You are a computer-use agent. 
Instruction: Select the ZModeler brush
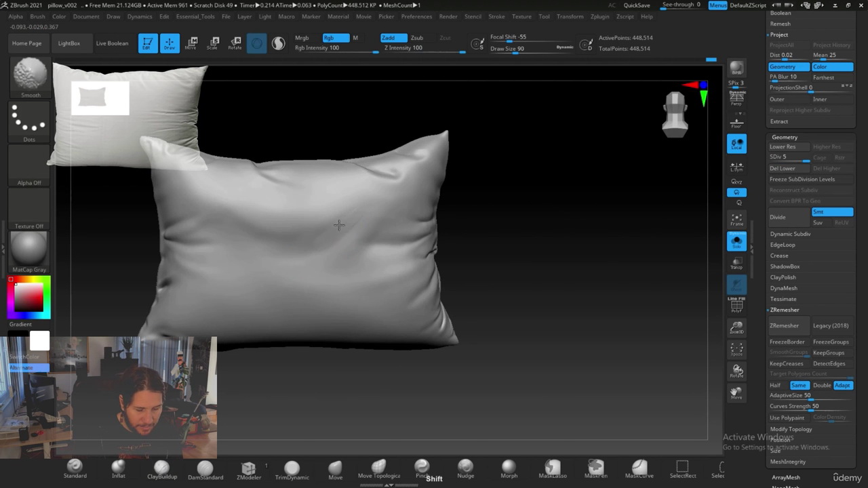248,468
